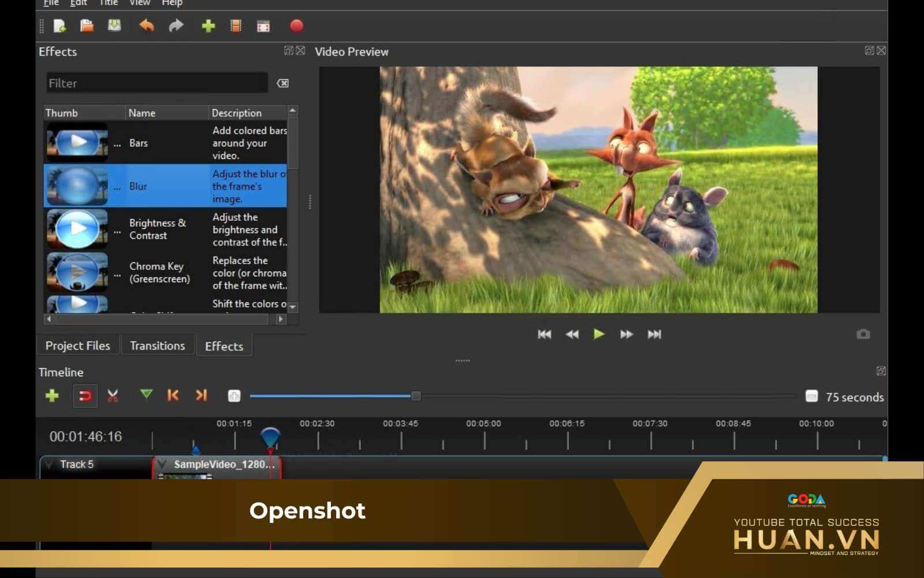Open the Project Files tab
924x578 pixels.
pos(77,346)
